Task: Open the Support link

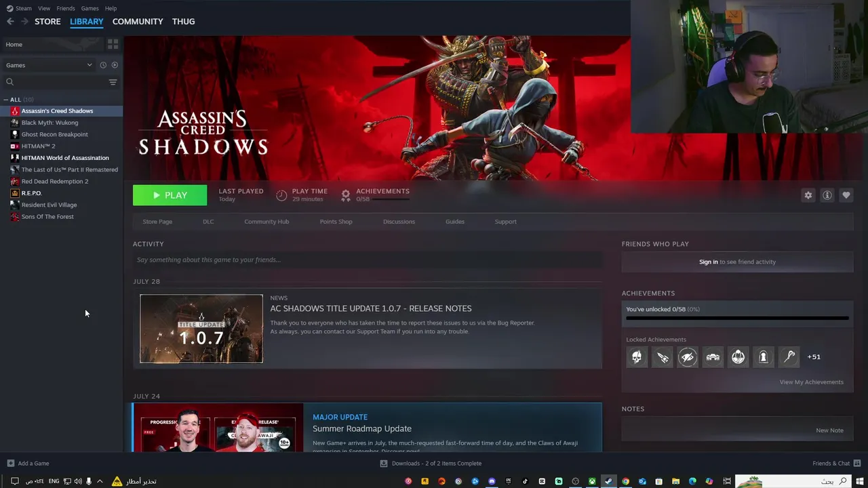Action: [x=505, y=222]
